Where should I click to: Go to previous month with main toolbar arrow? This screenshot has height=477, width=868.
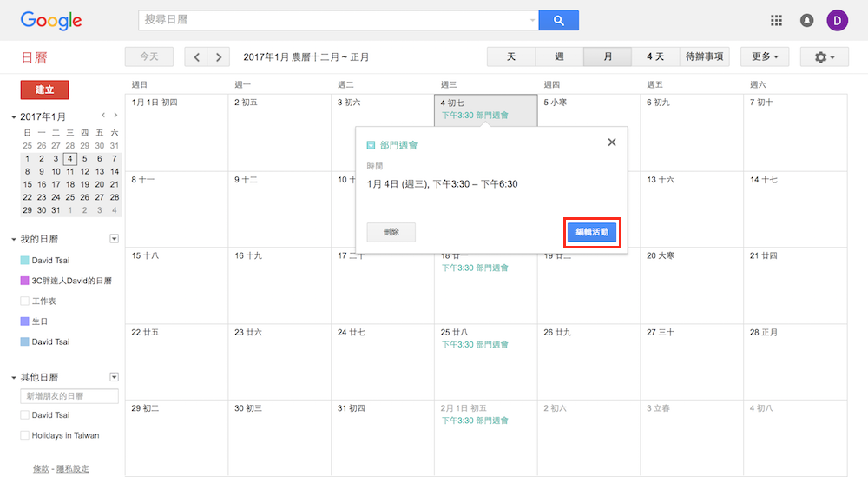[197, 57]
